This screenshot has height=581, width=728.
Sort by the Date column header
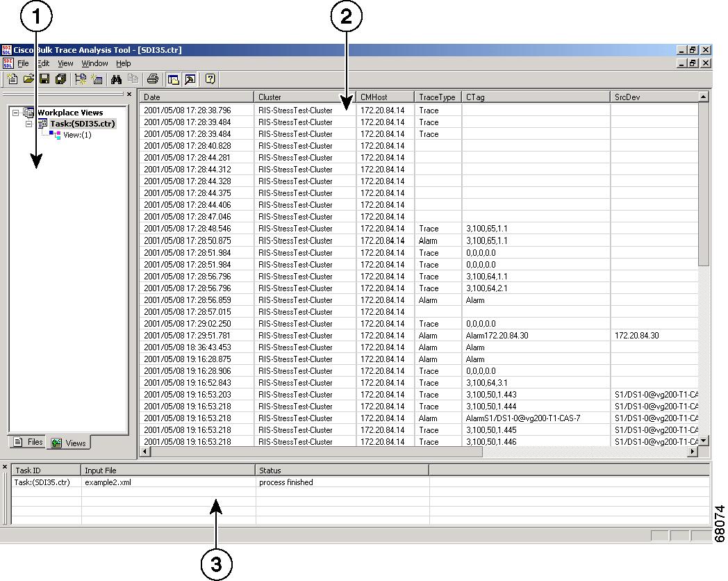tap(197, 97)
